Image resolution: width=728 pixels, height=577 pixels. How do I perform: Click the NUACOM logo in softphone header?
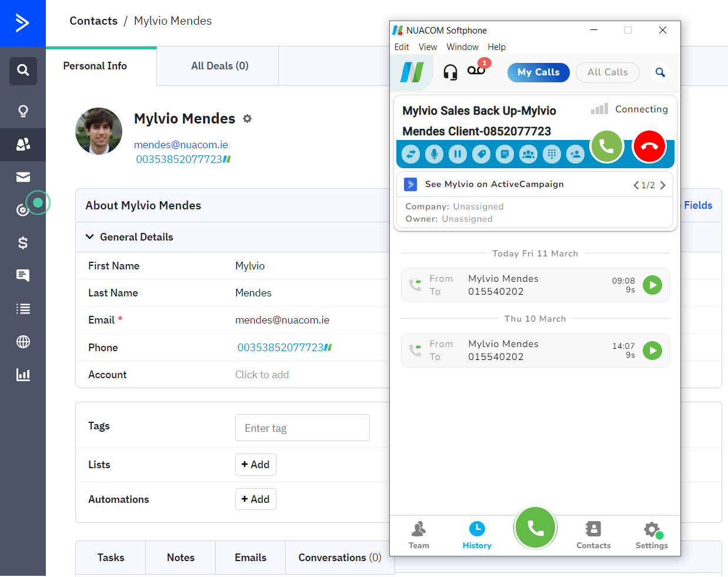412,72
